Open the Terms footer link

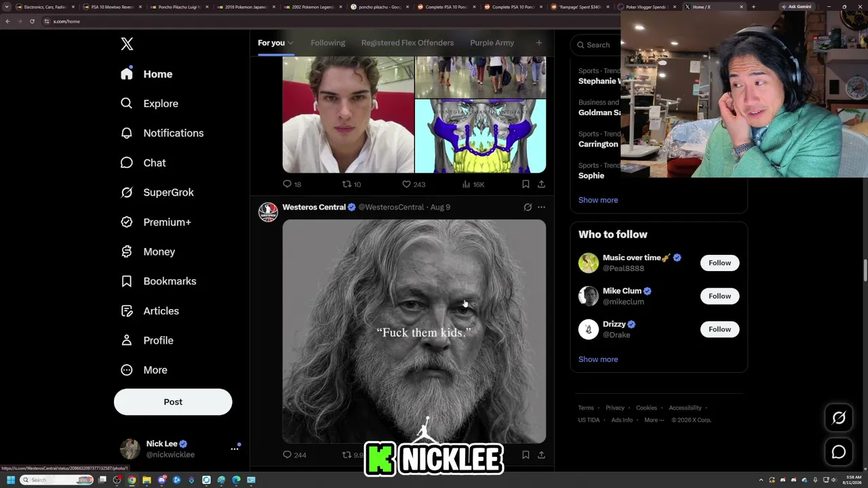(586, 408)
